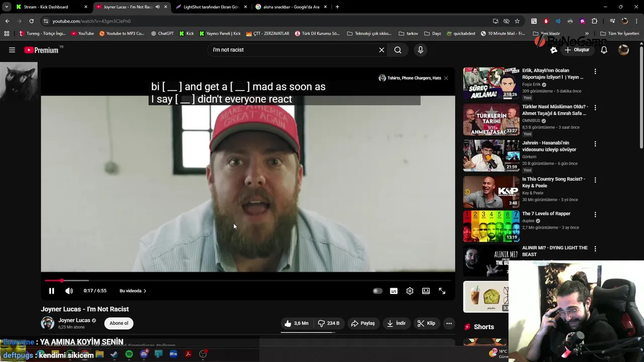Open 'Tüm Yer İşaretleri' folder
Viewport: 644px width, 362px height.
620,34
